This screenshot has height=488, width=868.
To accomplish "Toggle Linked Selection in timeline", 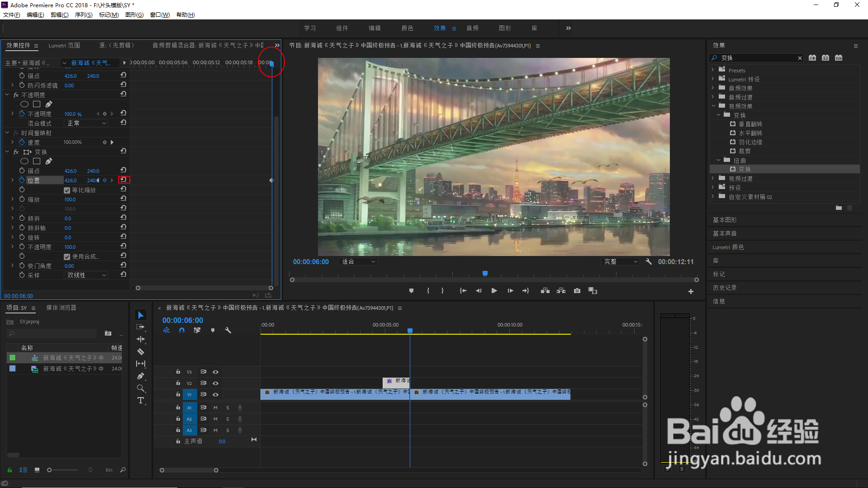I will 197,330.
